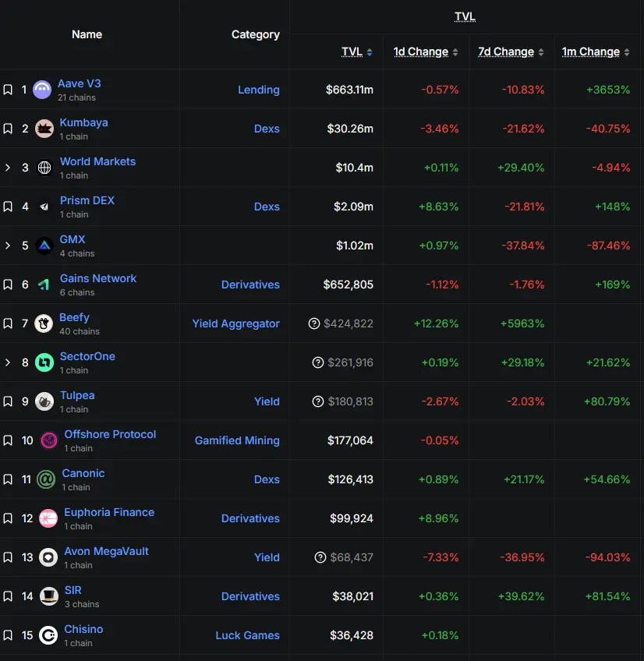
Task: Open the Euphoria Finance protocol page
Action: [109, 512]
